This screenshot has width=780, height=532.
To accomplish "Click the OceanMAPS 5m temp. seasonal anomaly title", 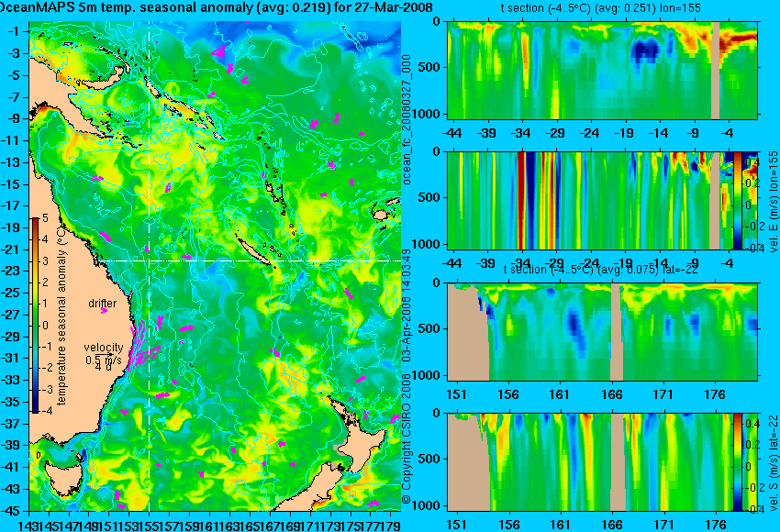I will tap(216, 7).
